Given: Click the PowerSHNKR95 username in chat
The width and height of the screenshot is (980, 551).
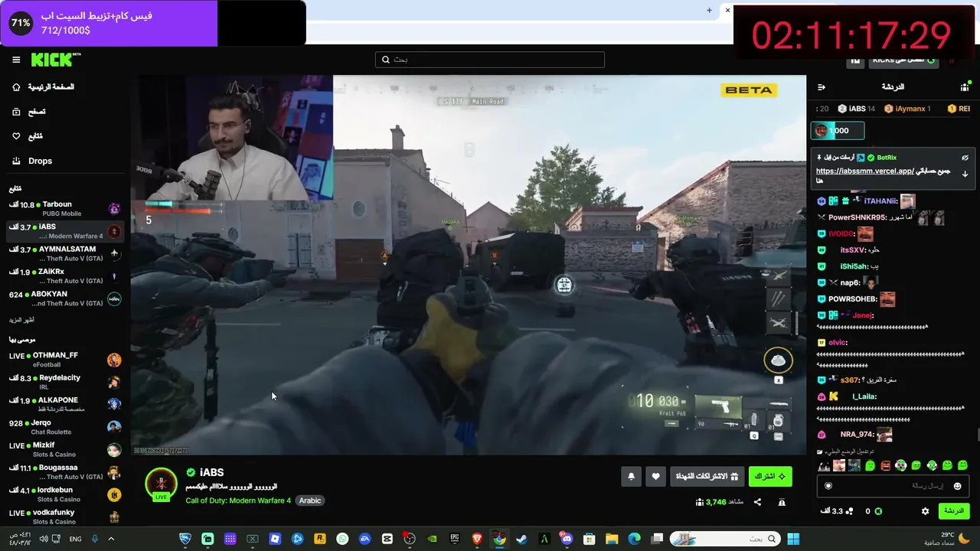Looking at the screenshot, I should 857,217.
